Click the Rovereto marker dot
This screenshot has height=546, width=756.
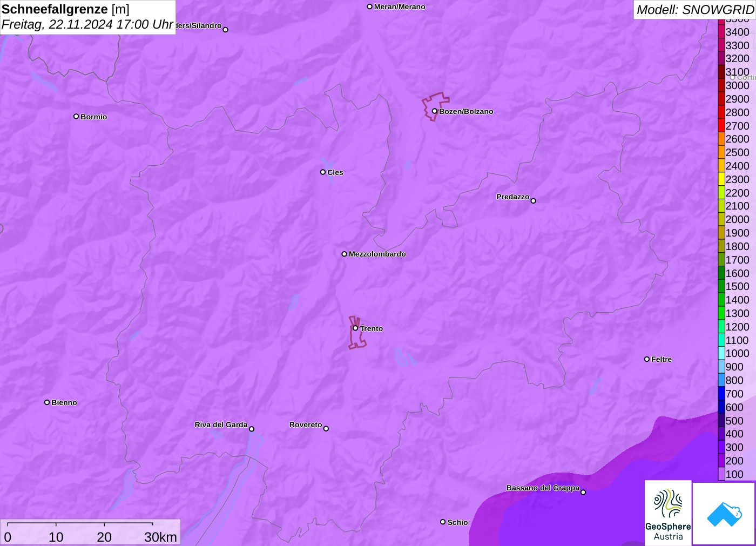click(x=326, y=429)
